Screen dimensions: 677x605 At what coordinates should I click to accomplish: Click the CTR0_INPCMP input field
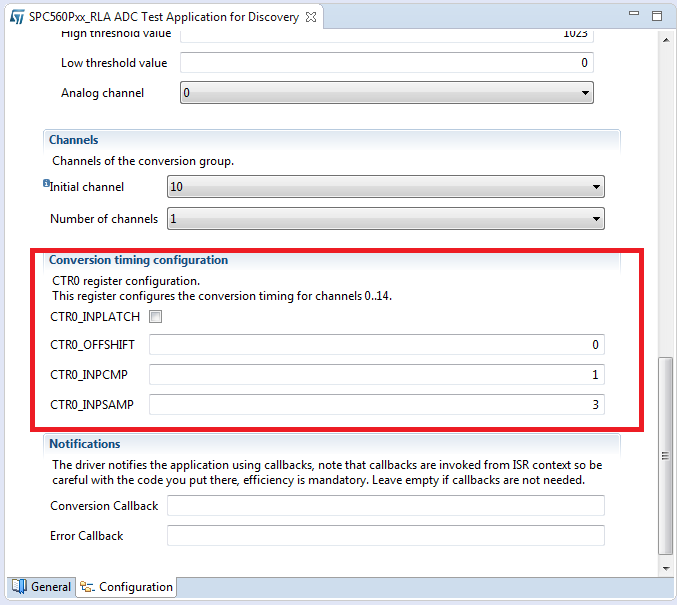click(377, 374)
